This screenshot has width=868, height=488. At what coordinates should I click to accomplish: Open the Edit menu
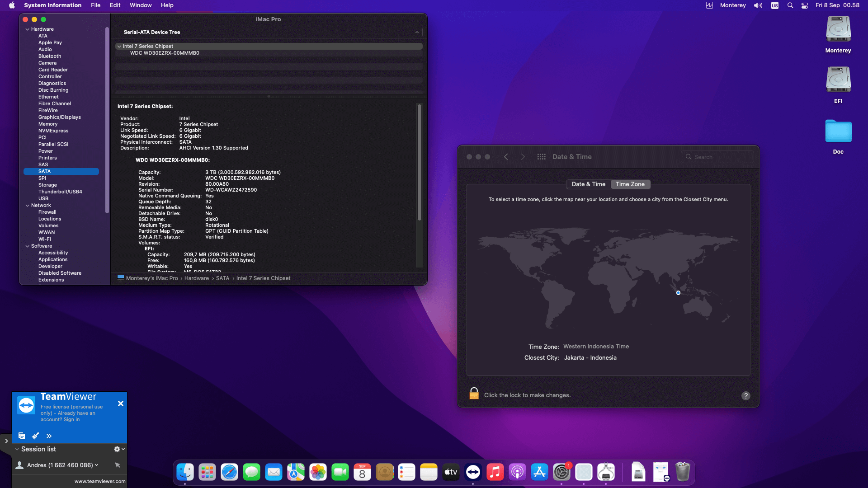115,5
